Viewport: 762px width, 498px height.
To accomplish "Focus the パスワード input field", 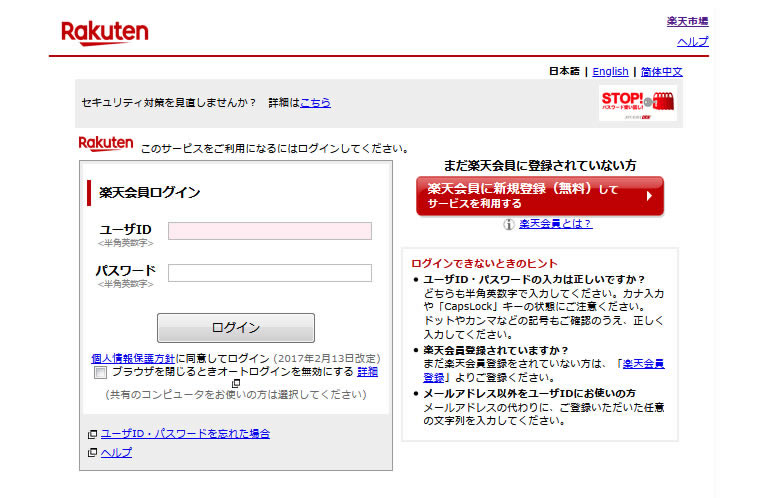I will pyautogui.click(x=270, y=273).
